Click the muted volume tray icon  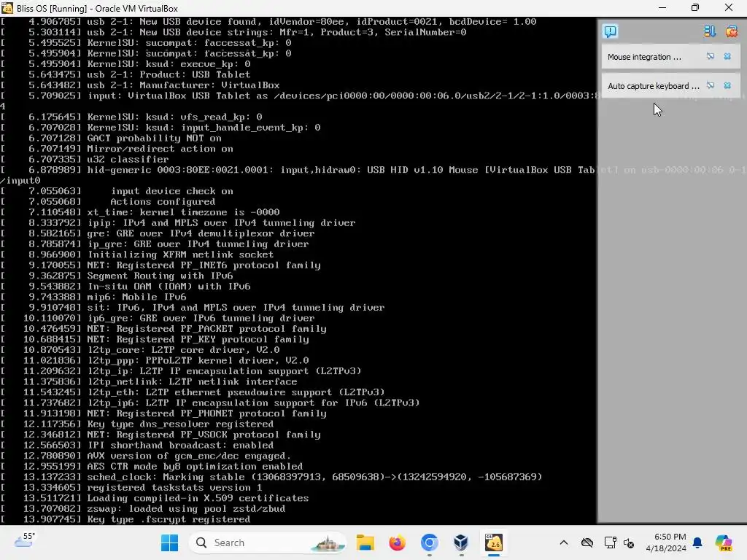click(629, 542)
